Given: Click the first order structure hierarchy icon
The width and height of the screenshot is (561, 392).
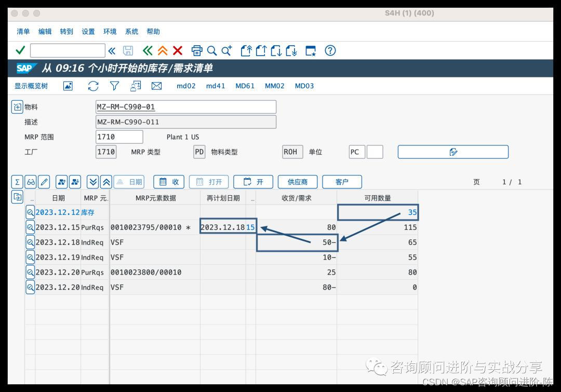Looking at the screenshot, I should [61, 182].
